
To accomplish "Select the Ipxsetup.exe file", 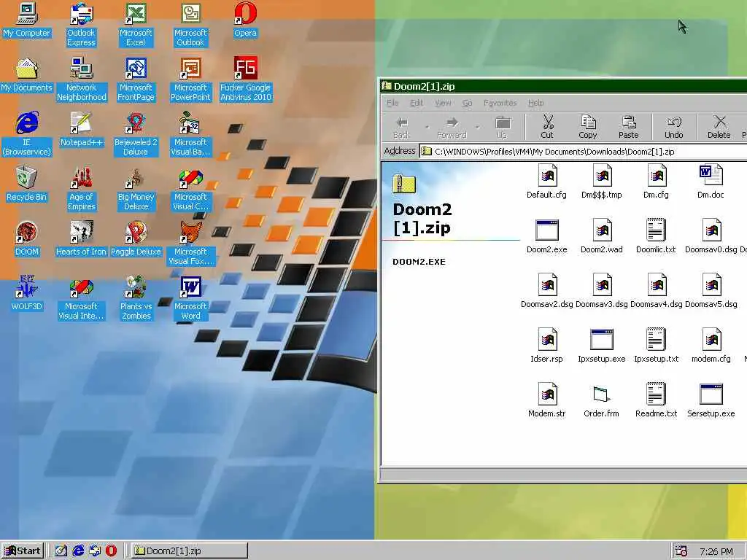I will pyautogui.click(x=601, y=345).
